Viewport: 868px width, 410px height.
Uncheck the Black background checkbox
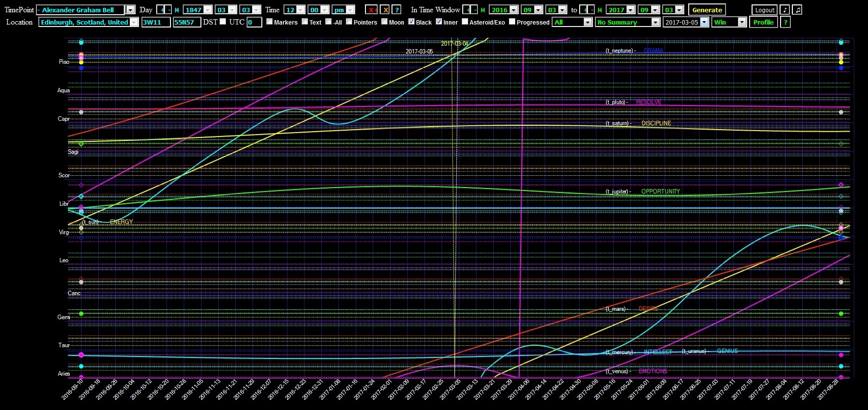[411, 21]
